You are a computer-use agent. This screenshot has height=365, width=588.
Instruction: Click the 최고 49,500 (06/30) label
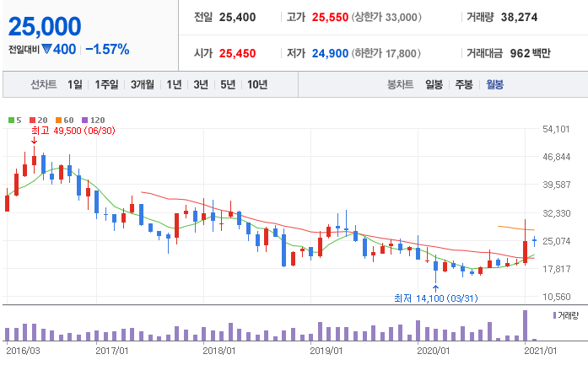(x=73, y=131)
